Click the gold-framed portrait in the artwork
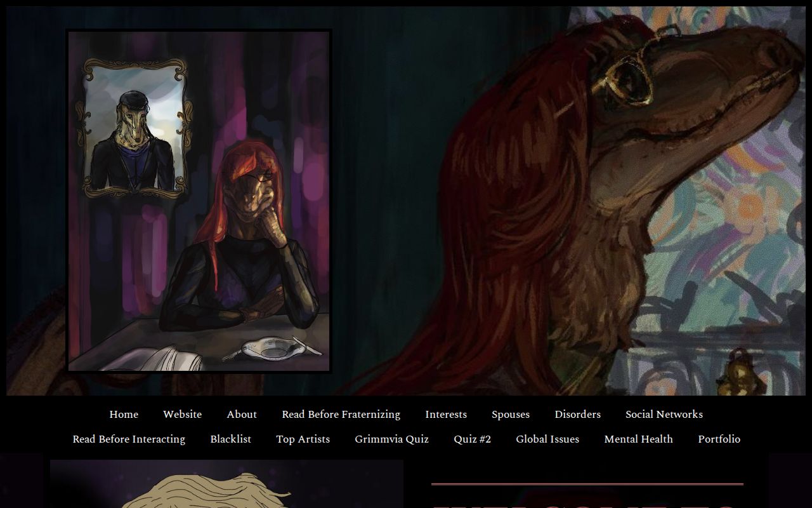The image size is (812, 508). (134, 128)
